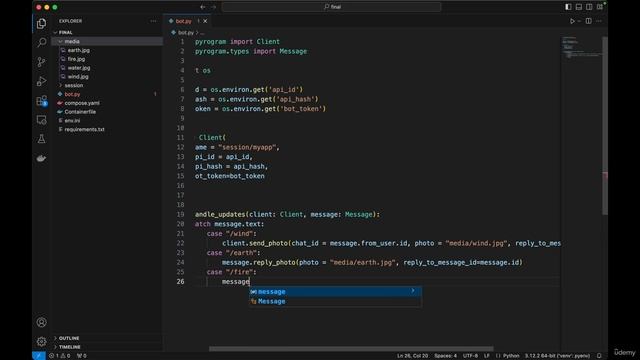640x360 pixels.
Task: Open compose.yaml in the explorer
Action: point(82,103)
